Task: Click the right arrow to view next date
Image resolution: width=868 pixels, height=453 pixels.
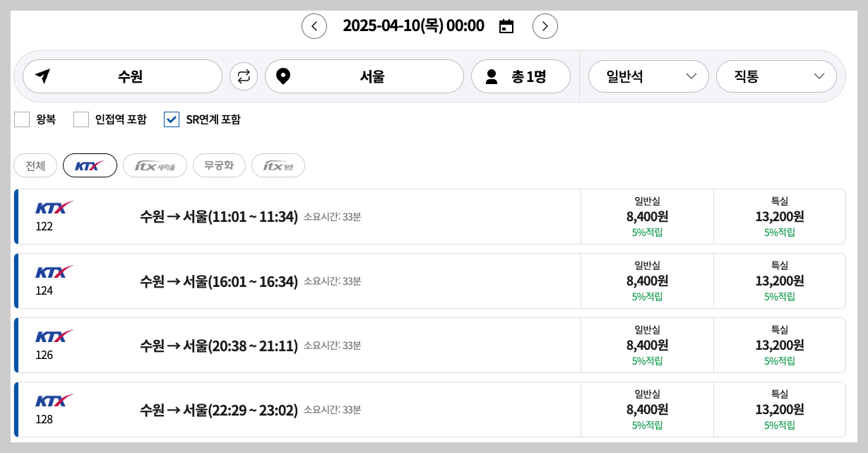Action: [x=545, y=25]
